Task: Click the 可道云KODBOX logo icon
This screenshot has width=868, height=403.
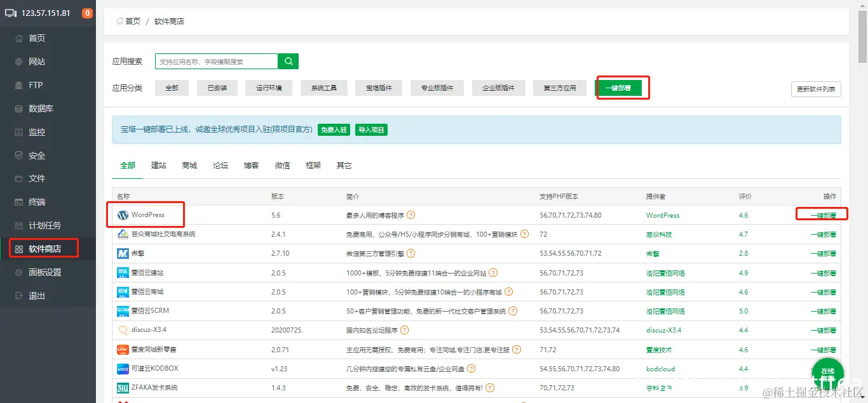Action: tap(123, 369)
